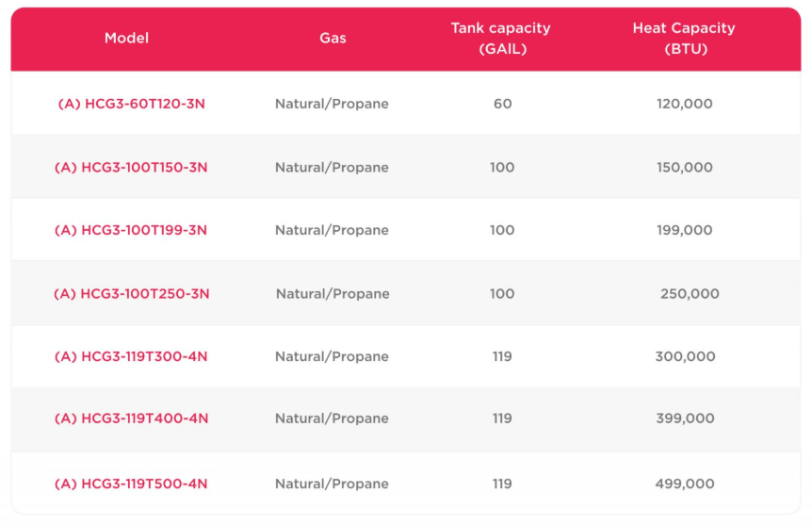Select the 250,000 BTU cell
The image size is (812, 525).
pos(690,293)
